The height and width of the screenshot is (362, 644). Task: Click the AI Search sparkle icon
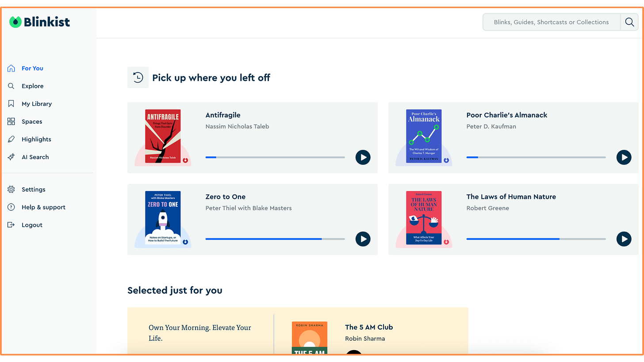(11, 157)
